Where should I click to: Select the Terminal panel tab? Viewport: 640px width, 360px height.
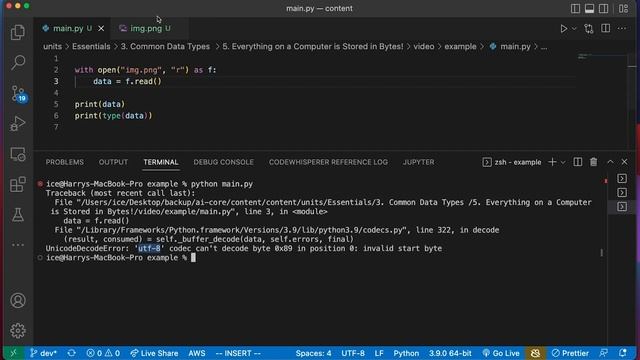pyautogui.click(x=161, y=162)
